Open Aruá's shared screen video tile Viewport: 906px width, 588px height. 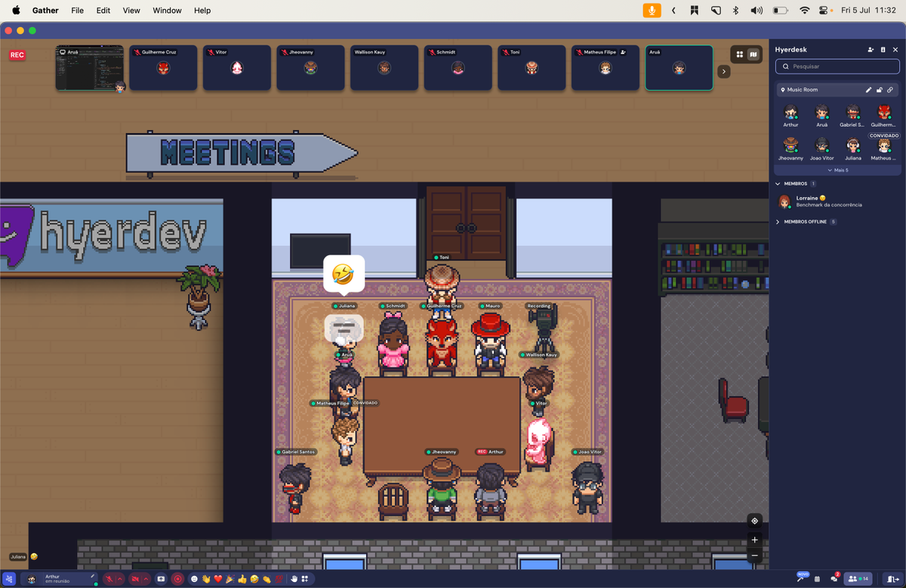point(89,68)
